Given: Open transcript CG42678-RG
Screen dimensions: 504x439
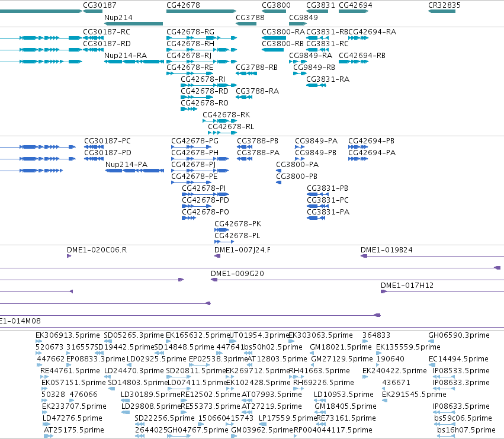Looking at the screenshot, I should 190,32.
